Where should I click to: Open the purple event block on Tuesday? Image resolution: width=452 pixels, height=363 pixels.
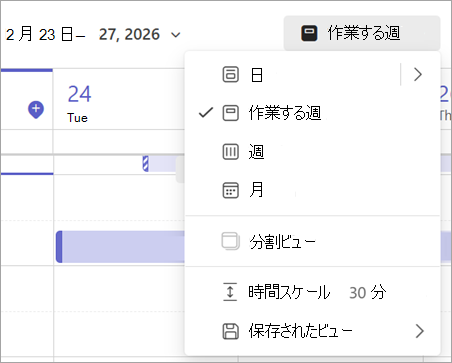click(x=120, y=247)
